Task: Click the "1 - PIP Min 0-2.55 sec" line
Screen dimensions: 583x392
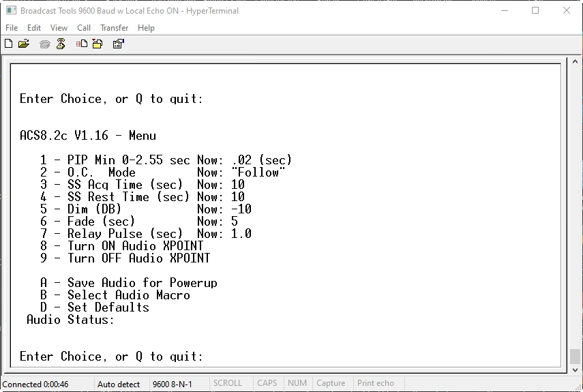Action: [166, 160]
